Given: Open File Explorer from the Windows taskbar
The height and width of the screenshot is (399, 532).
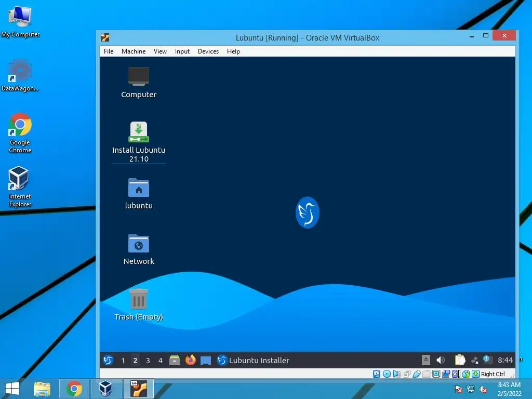Looking at the screenshot, I should click(x=42, y=389).
